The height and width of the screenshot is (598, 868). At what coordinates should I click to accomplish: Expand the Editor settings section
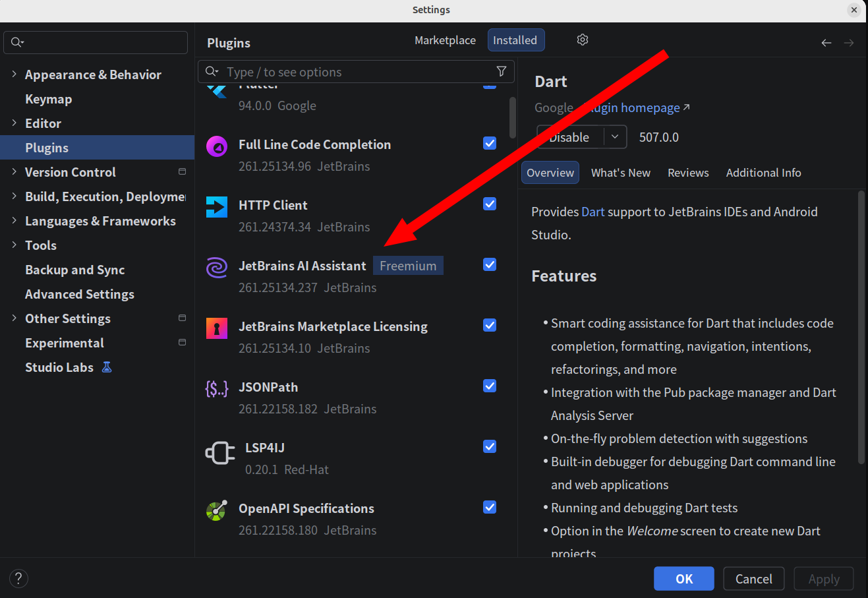pos(14,123)
